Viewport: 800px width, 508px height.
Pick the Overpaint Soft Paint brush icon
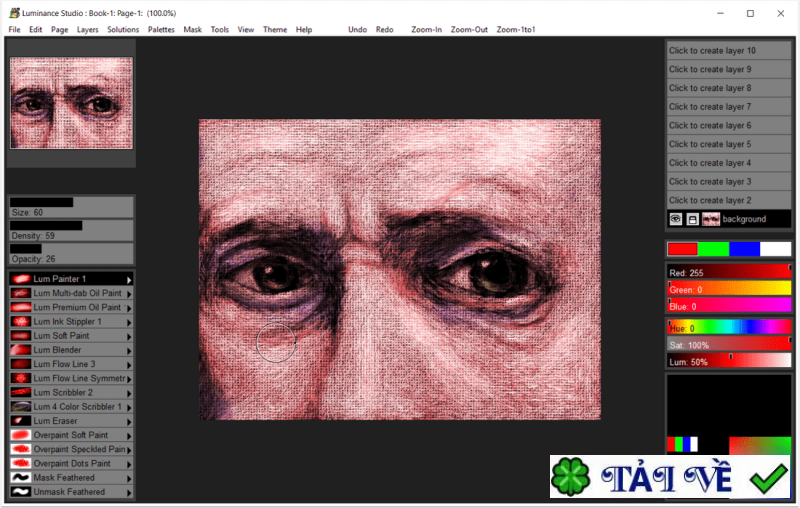pyautogui.click(x=21, y=436)
